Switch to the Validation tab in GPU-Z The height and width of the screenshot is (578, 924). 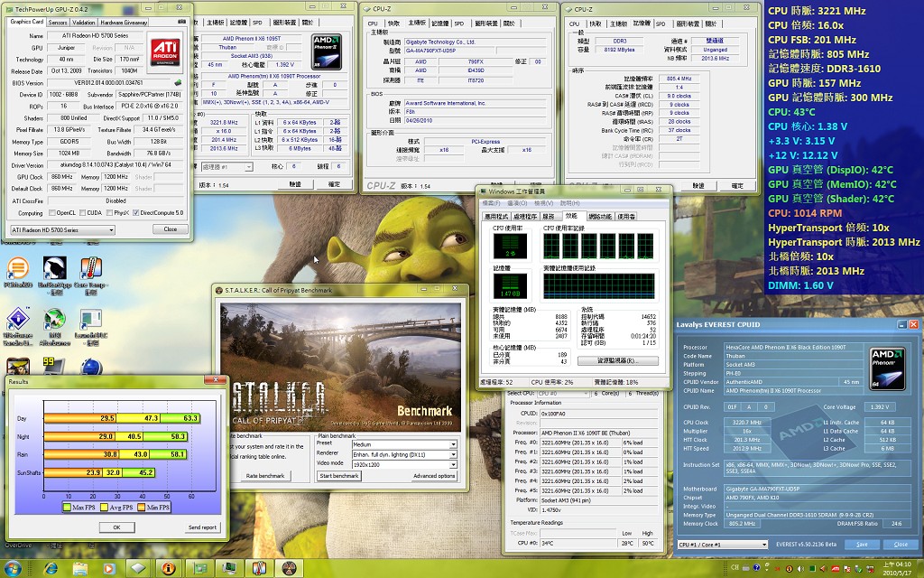[x=83, y=23]
